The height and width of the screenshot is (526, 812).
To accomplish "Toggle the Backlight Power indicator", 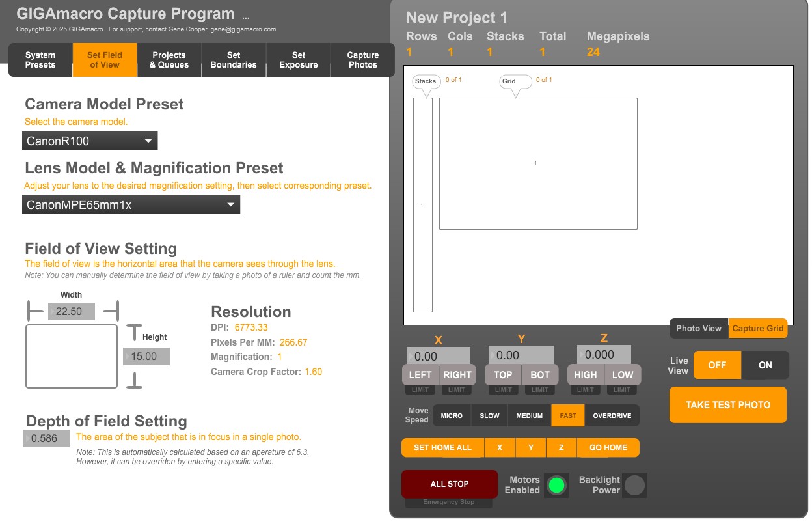I will pos(634,485).
